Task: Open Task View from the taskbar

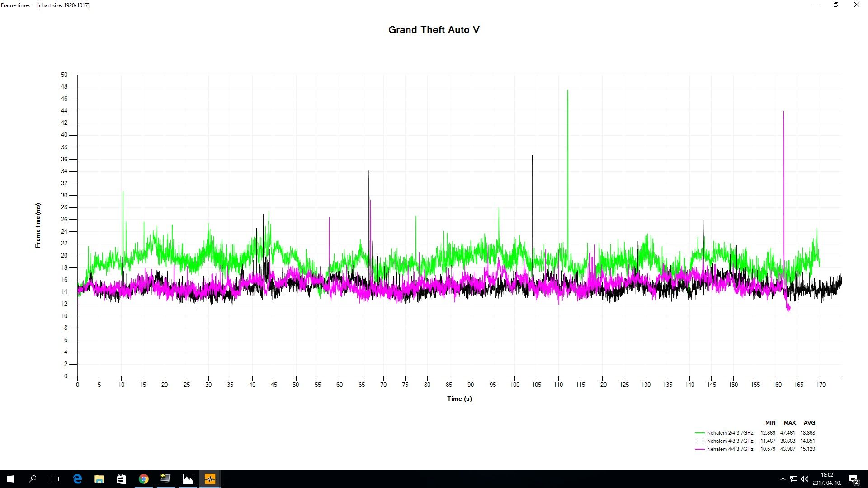Action: click(54, 479)
